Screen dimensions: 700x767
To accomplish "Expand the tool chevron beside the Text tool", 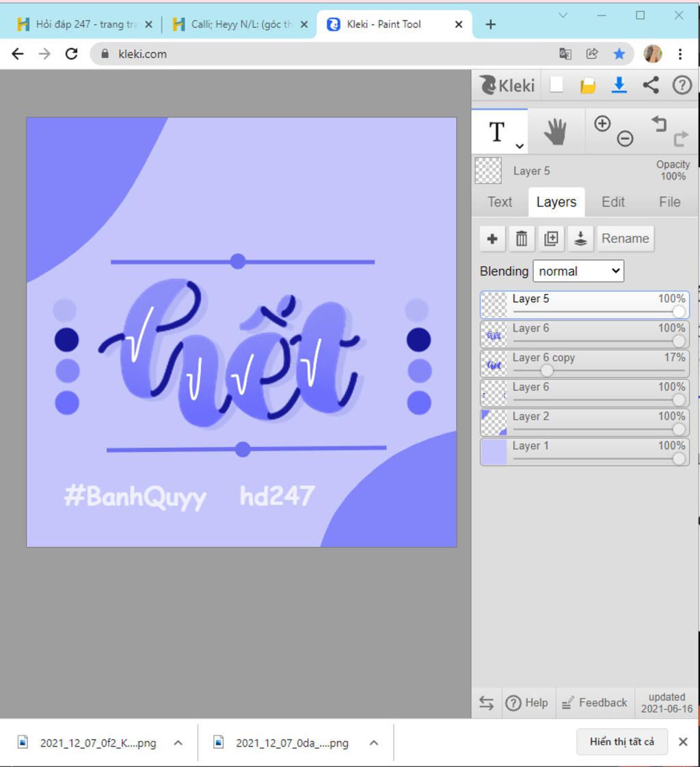I will 520,146.
